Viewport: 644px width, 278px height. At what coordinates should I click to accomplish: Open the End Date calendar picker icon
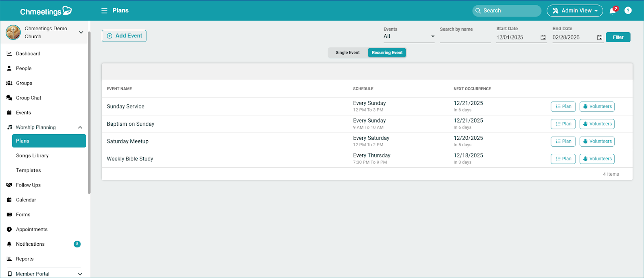tap(599, 37)
